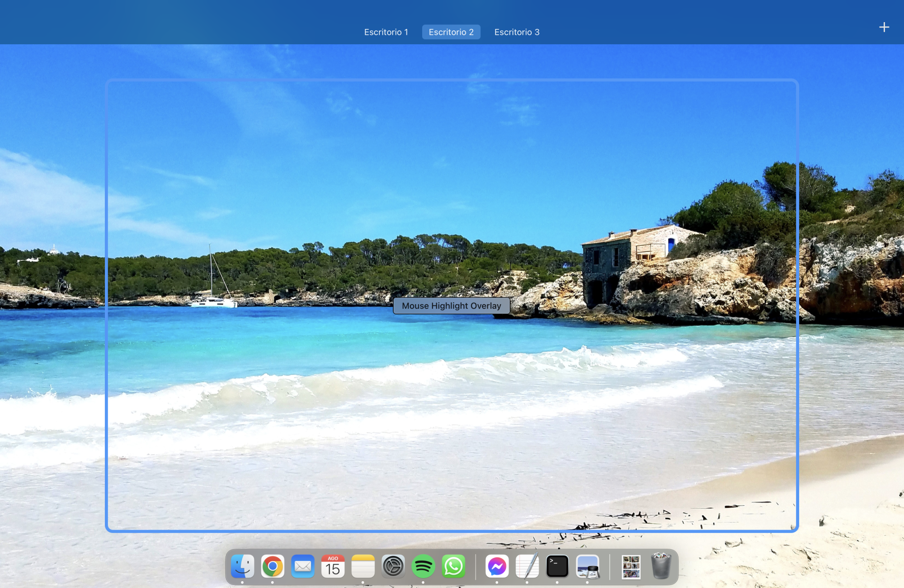This screenshot has width=904, height=588.
Task: Open the photo stack beside Trash
Action: click(x=631, y=566)
